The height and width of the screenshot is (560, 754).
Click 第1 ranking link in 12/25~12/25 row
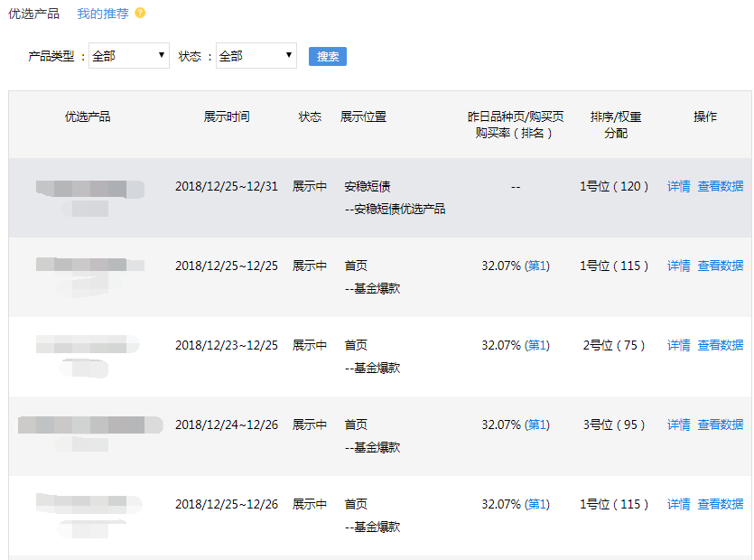point(537,266)
